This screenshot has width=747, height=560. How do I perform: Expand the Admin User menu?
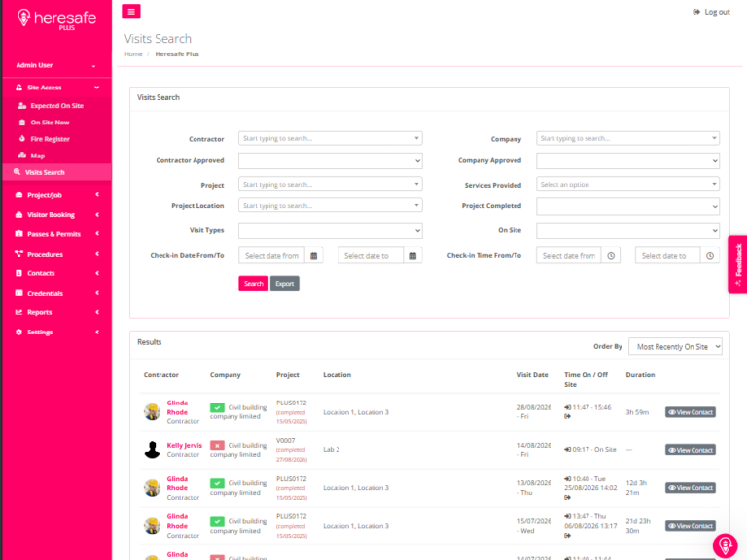56,65
